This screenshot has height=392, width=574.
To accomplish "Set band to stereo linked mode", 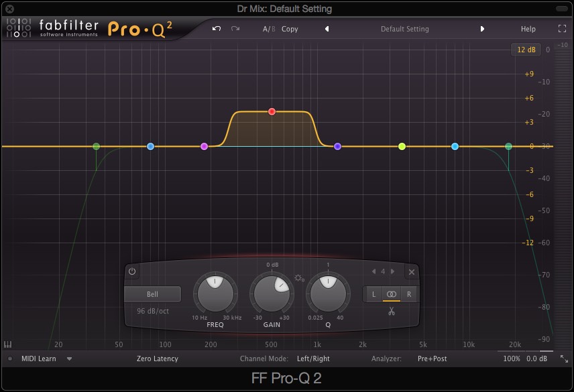I will (x=392, y=294).
